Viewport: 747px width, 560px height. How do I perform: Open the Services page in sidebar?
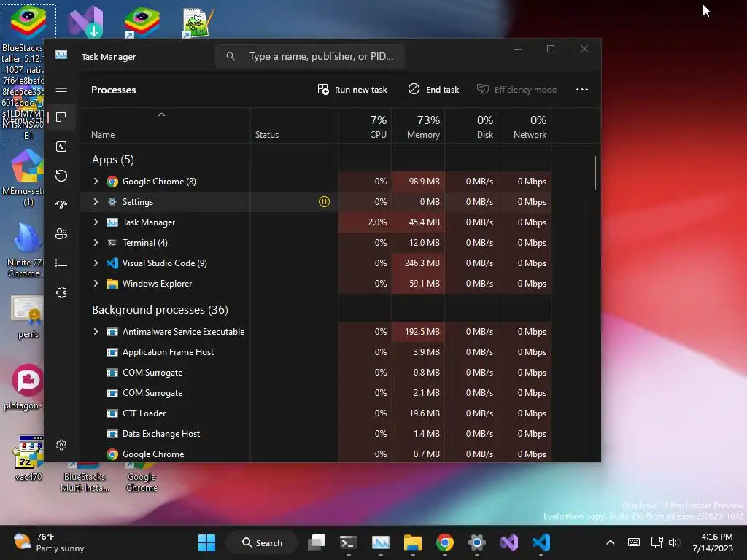(61, 292)
